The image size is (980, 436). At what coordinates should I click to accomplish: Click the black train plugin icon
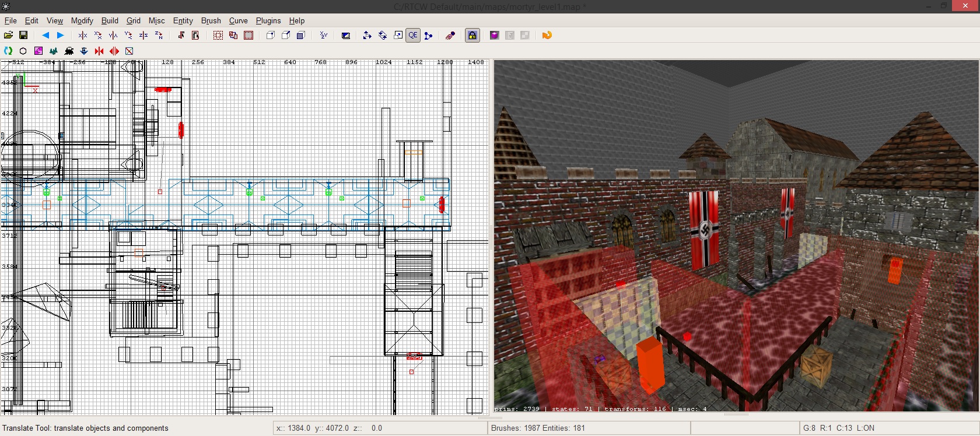click(69, 51)
